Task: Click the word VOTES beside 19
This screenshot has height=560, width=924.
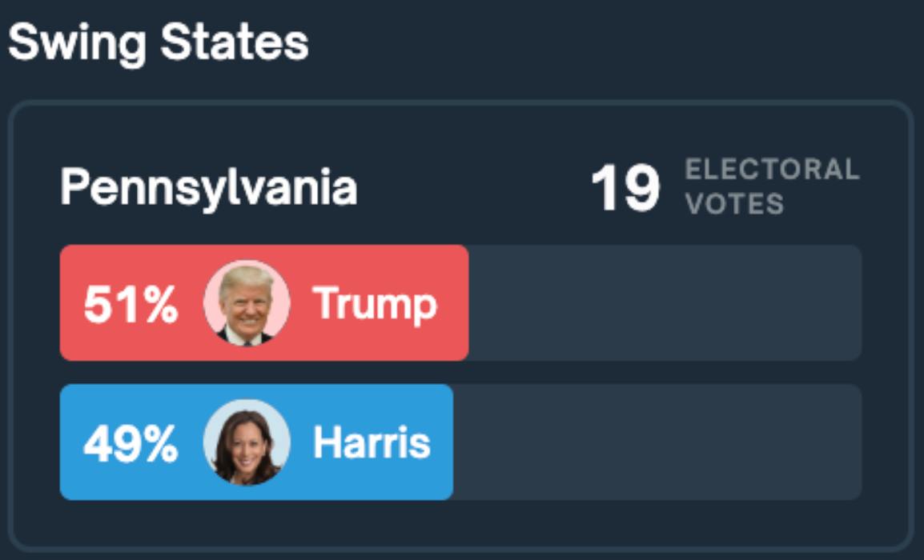Action: pyautogui.click(x=734, y=204)
